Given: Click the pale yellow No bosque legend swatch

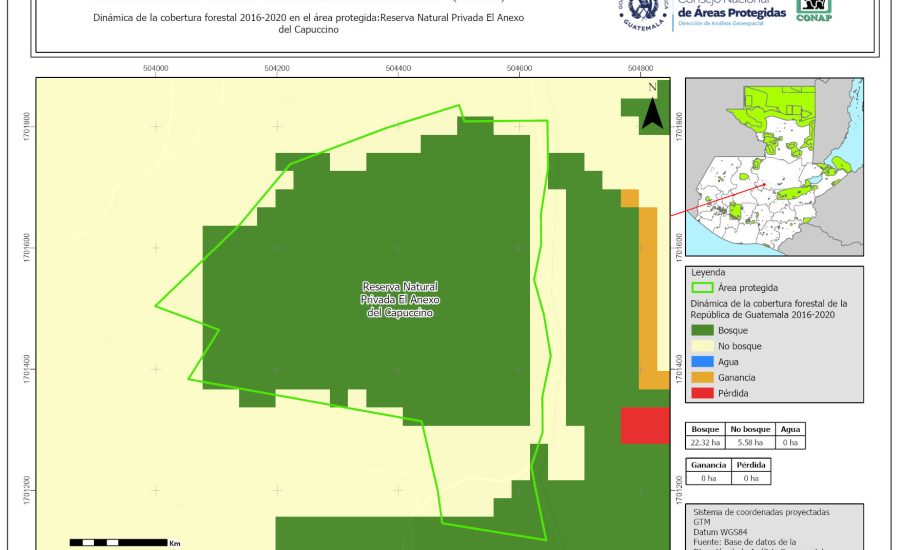Looking at the screenshot, I should pos(703,346).
